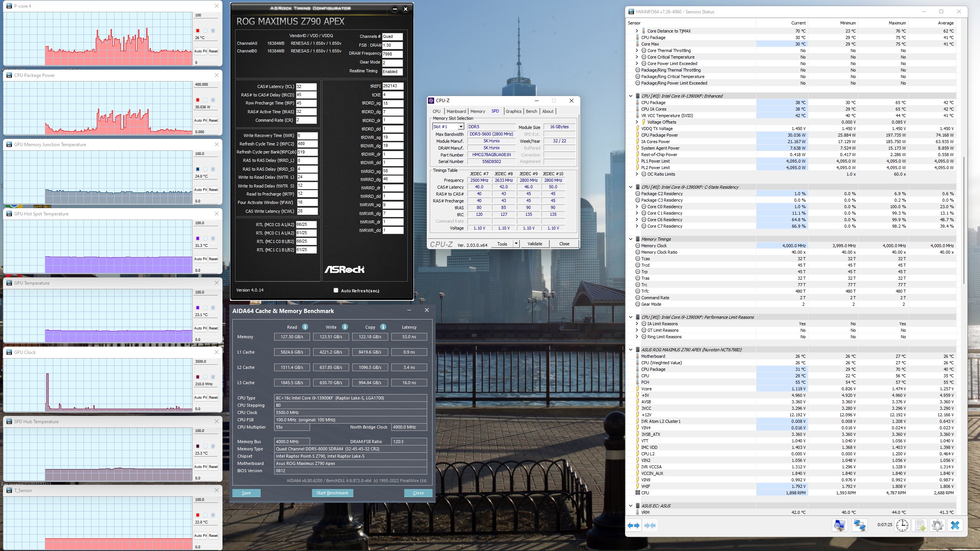Collapse the Performance Limit Reasons group

tap(631, 317)
